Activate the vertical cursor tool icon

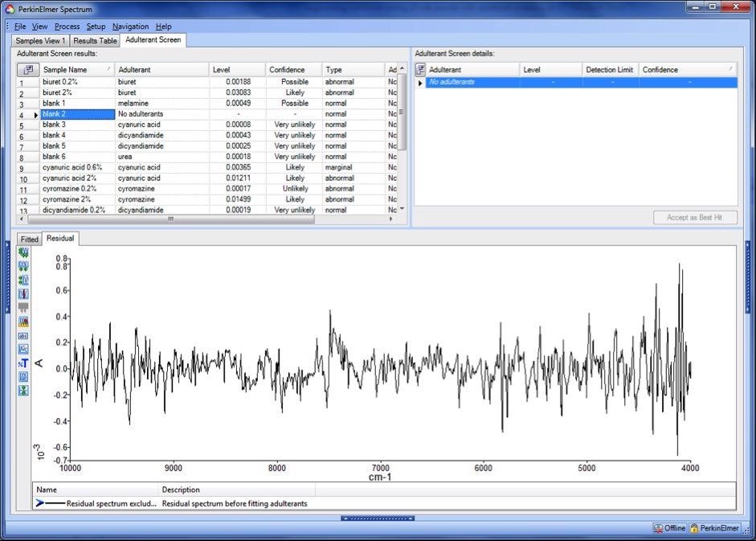click(x=23, y=293)
